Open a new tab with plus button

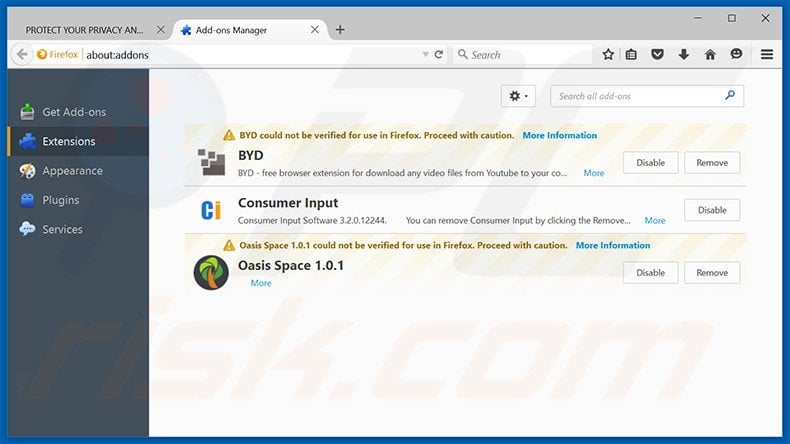coord(340,30)
